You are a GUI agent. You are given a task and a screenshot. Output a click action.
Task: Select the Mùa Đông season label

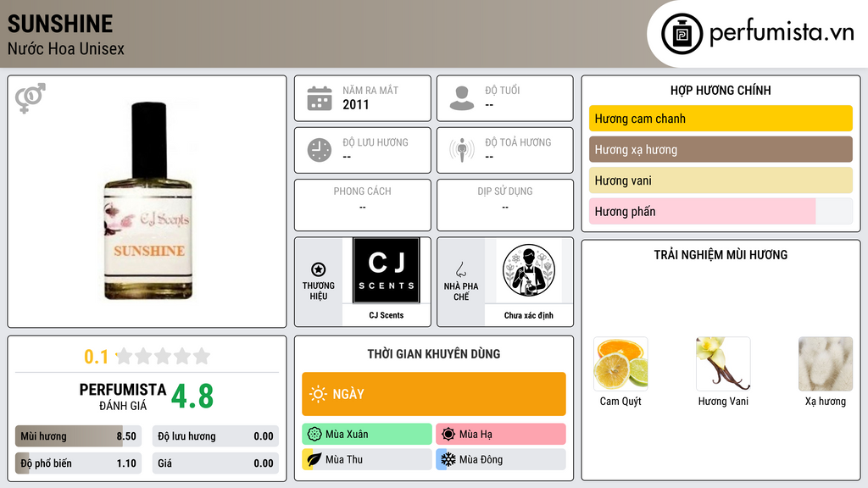[481, 459]
